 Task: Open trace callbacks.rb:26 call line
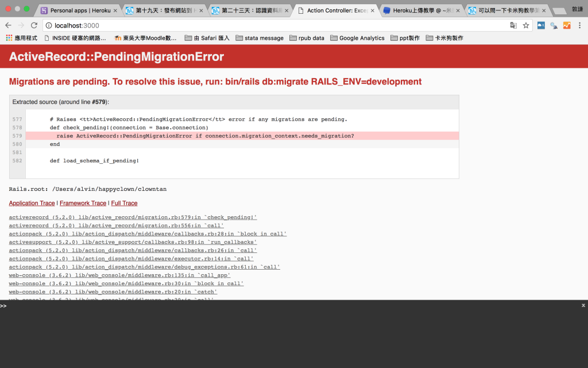pyautogui.click(x=133, y=251)
